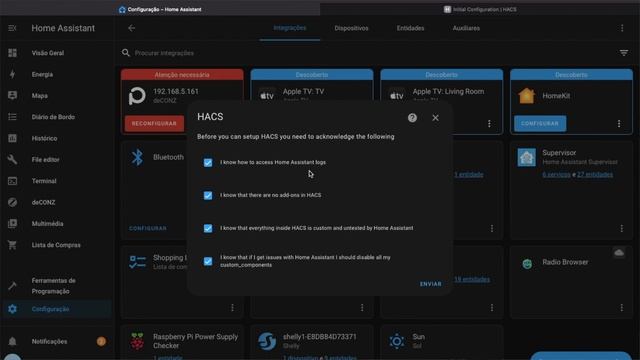
Task: Close the HACS dialog
Action: click(x=436, y=118)
